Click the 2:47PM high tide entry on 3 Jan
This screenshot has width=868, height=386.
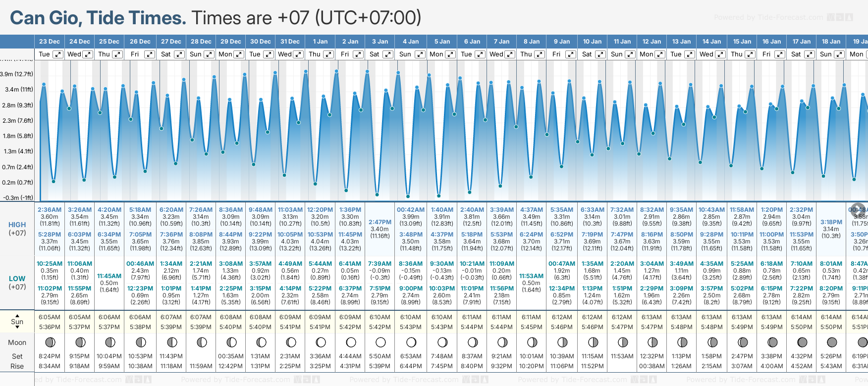(x=380, y=222)
